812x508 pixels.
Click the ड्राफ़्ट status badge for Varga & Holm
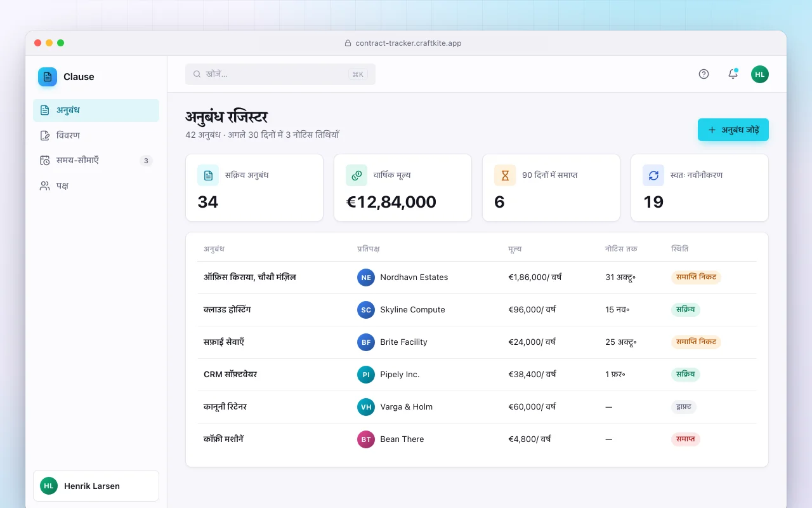point(684,407)
